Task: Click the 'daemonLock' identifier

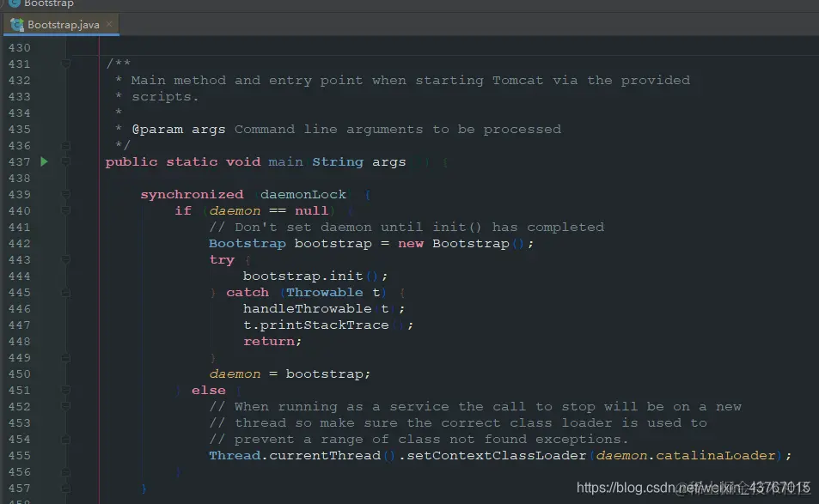Action: point(303,195)
